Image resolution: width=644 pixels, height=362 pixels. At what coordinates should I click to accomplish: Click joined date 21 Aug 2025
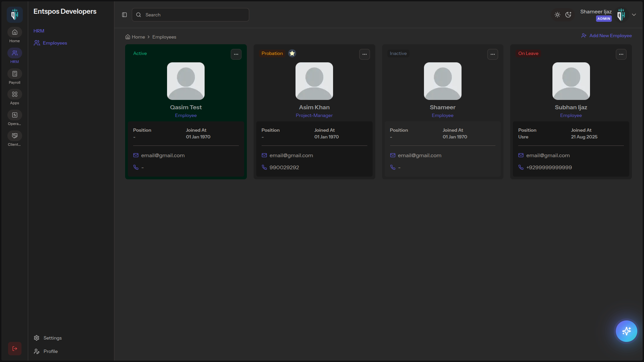tap(584, 137)
